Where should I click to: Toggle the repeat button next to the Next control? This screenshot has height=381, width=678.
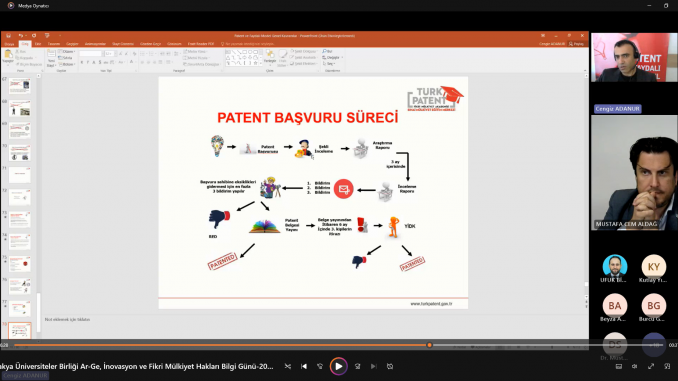tap(390, 366)
